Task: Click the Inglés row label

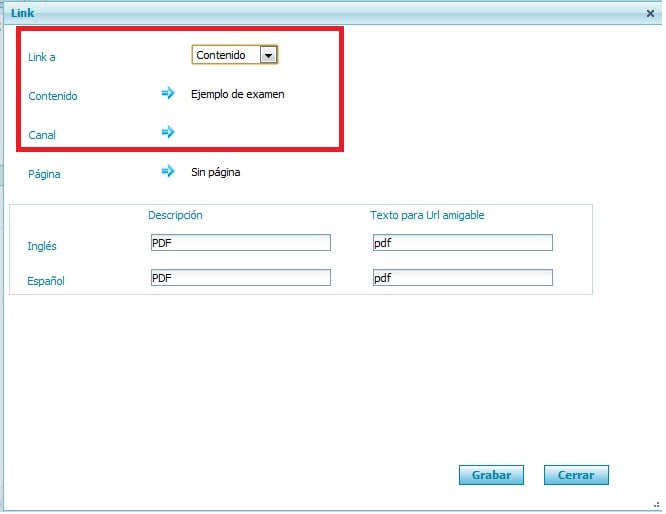Action: (43, 245)
